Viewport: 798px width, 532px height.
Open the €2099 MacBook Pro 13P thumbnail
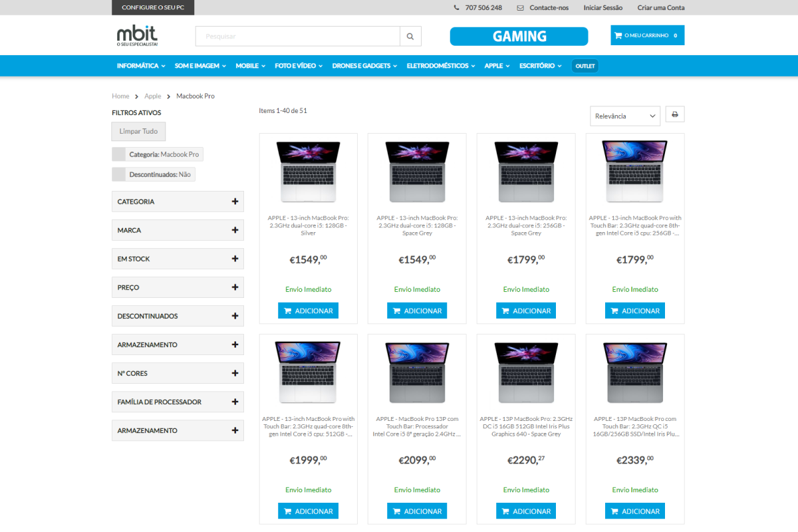[x=417, y=372]
